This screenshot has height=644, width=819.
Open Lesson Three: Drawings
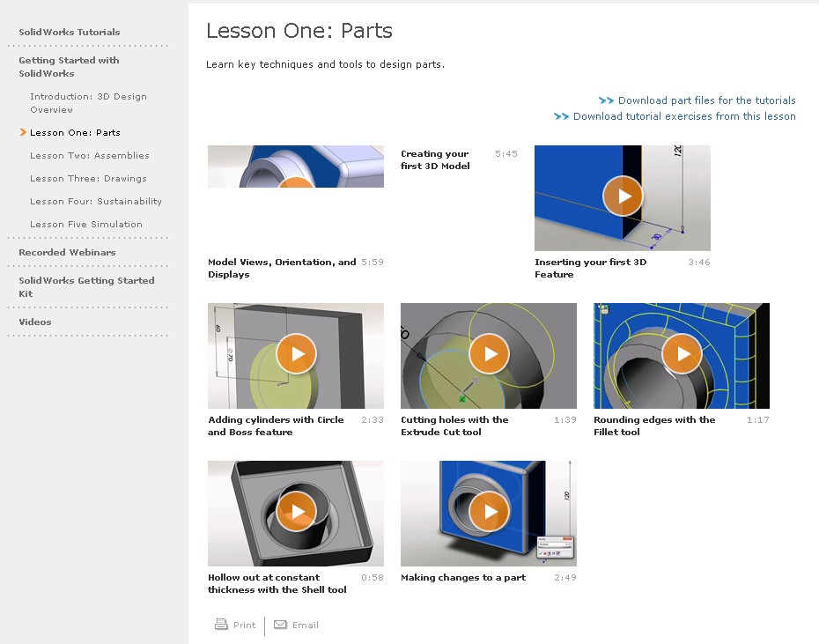click(89, 179)
